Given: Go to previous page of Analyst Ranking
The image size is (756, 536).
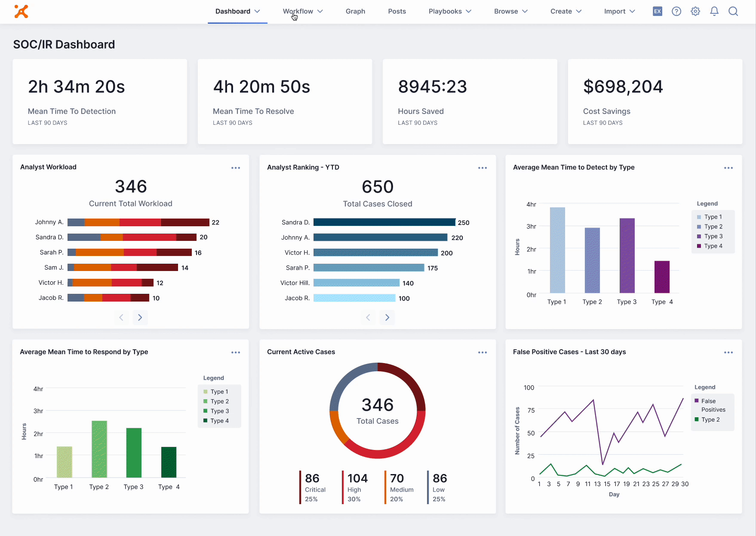Looking at the screenshot, I should [x=368, y=317].
